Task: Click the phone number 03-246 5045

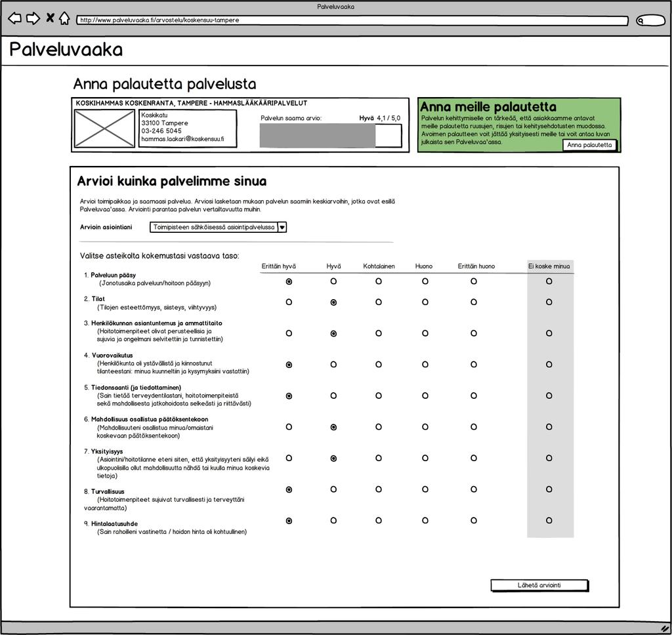Action: click(x=161, y=131)
